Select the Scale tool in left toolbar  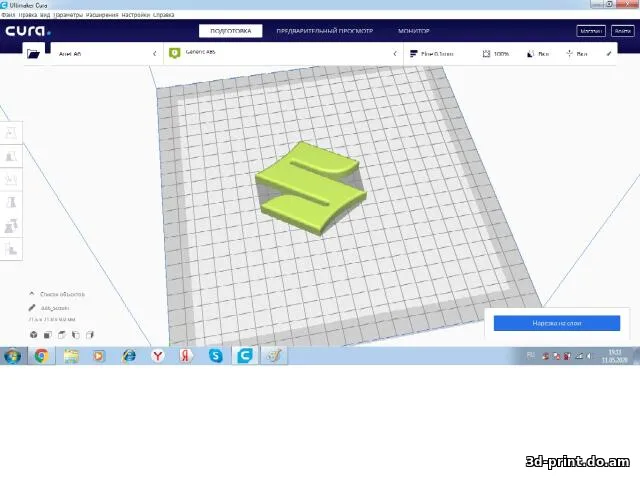point(11,156)
